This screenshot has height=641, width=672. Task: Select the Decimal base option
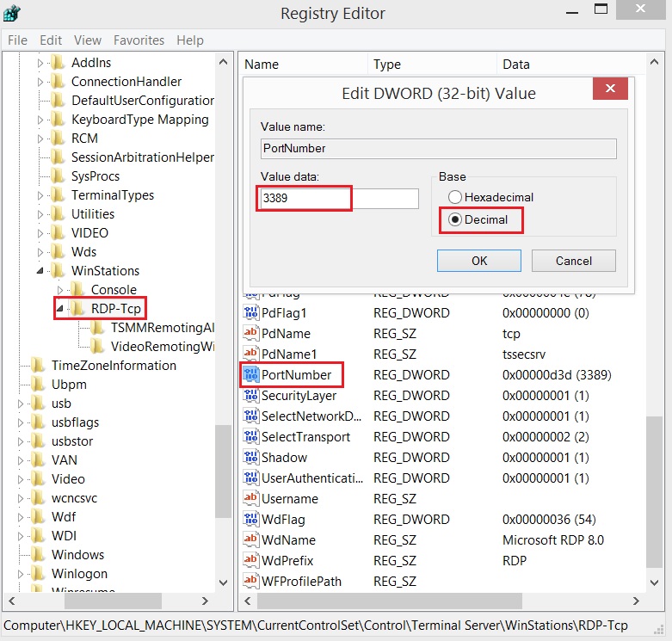(x=455, y=219)
